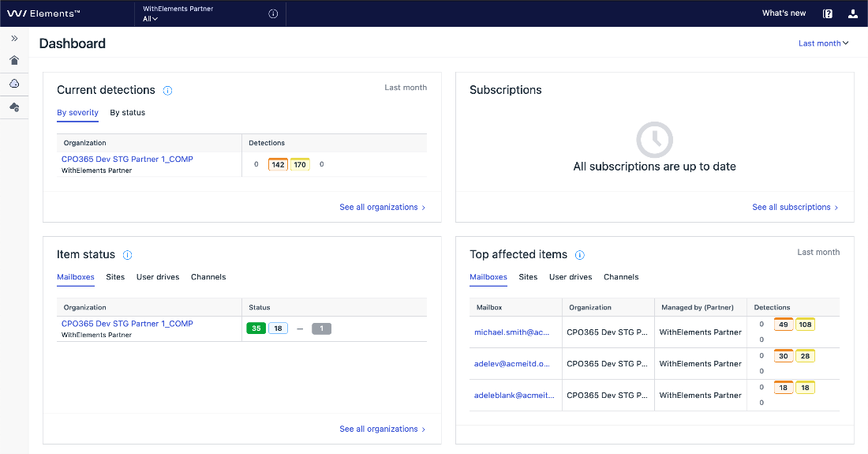
Task: Click the grey 1 status badge
Action: 322,328
